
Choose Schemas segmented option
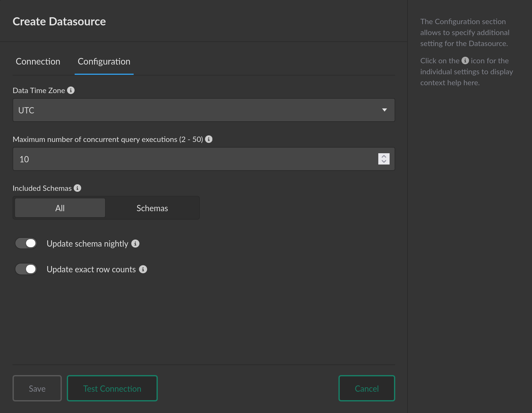152,208
